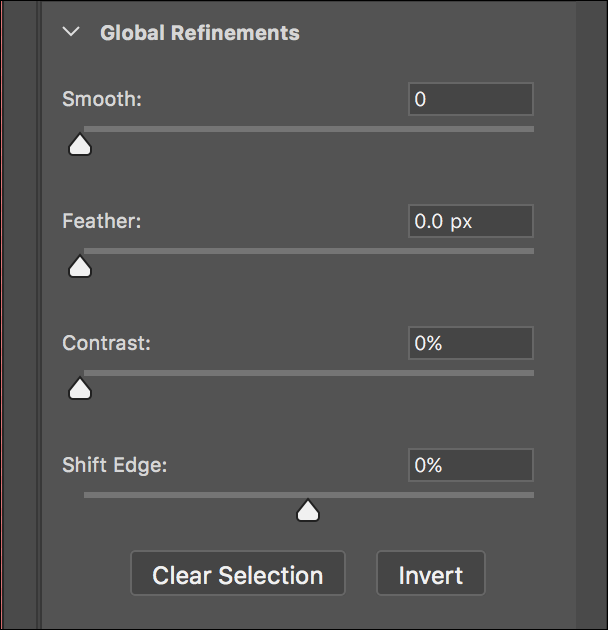The height and width of the screenshot is (630, 608).
Task: Click the Clear Selection button
Action: pos(238,573)
